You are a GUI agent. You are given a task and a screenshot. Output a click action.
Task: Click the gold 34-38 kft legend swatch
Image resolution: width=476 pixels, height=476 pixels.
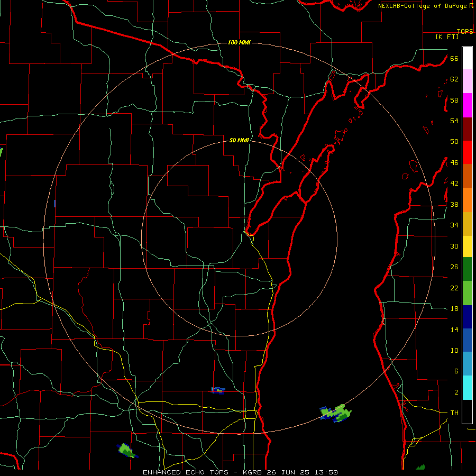(467, 224)
